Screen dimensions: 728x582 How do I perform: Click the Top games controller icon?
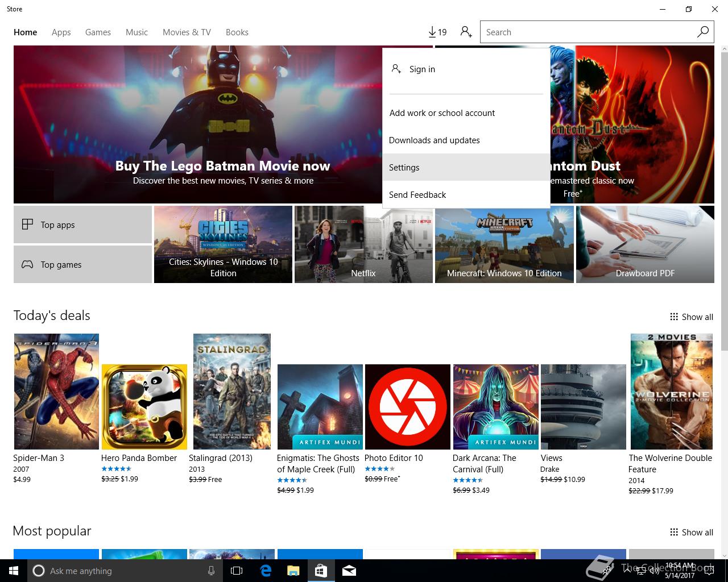coord(27,264)
